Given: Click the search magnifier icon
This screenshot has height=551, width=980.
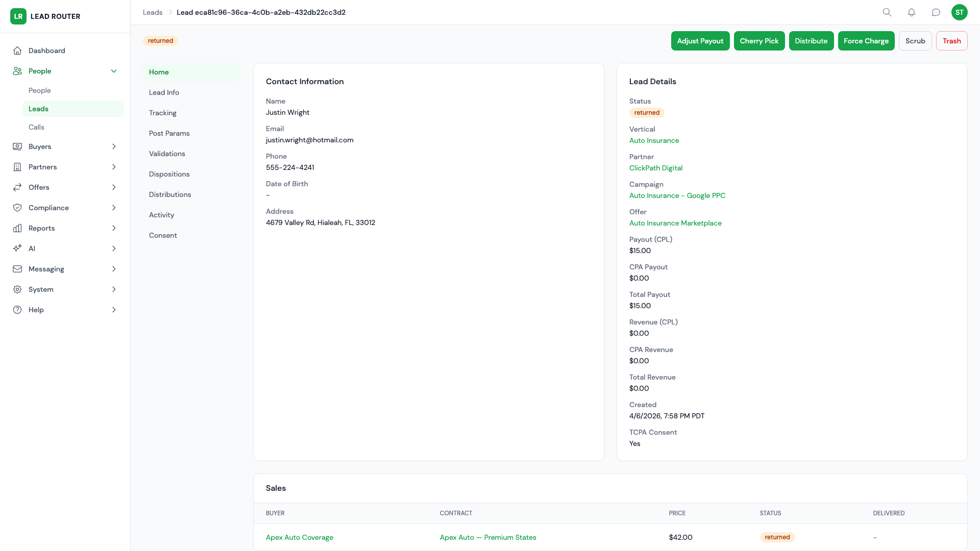Looking at the screenshot, I should 887,12.
